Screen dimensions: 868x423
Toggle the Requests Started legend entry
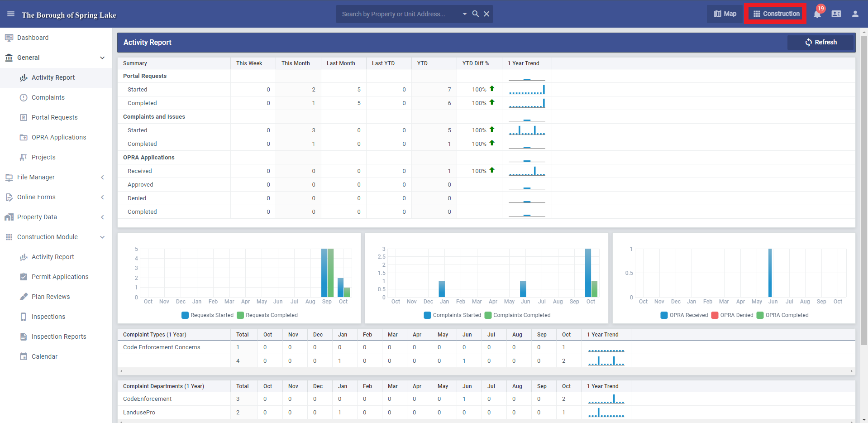tap(208, 315)
